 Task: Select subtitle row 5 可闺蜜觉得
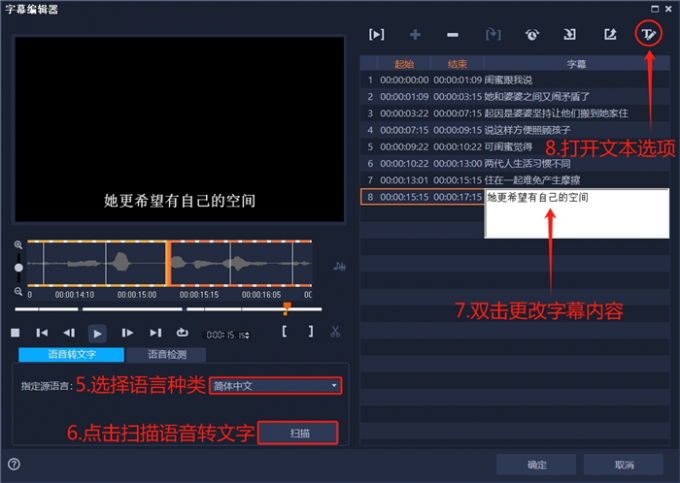point(514,147)
